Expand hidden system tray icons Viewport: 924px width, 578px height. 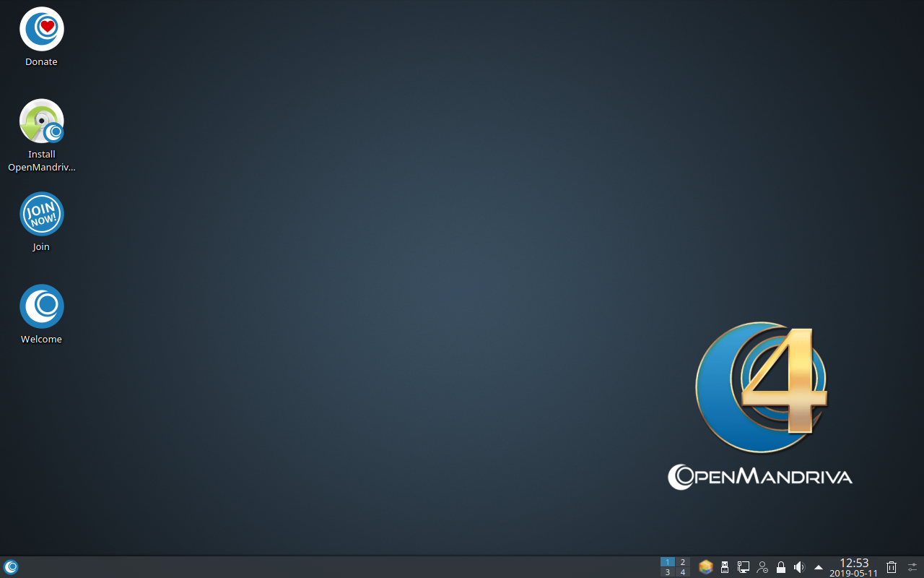point(819,567)
